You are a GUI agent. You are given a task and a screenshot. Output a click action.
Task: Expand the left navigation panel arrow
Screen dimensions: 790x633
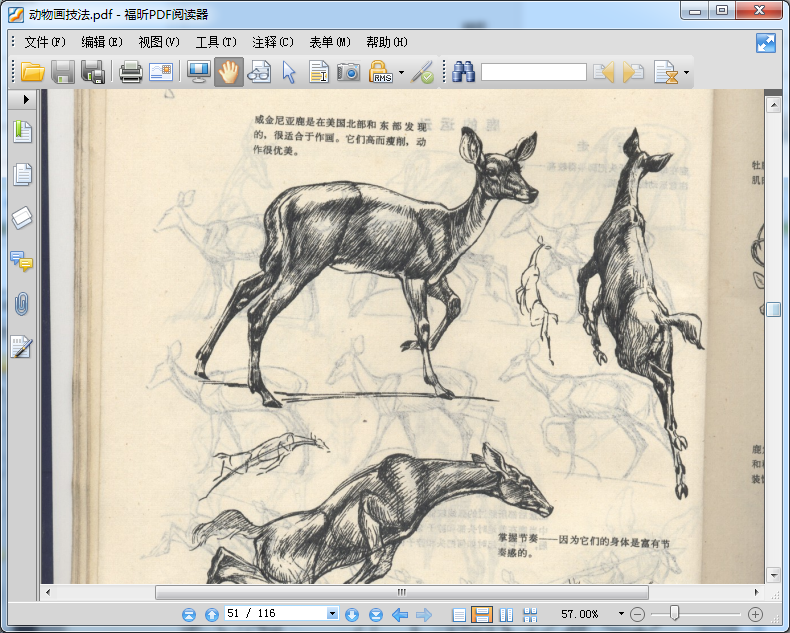26,99
